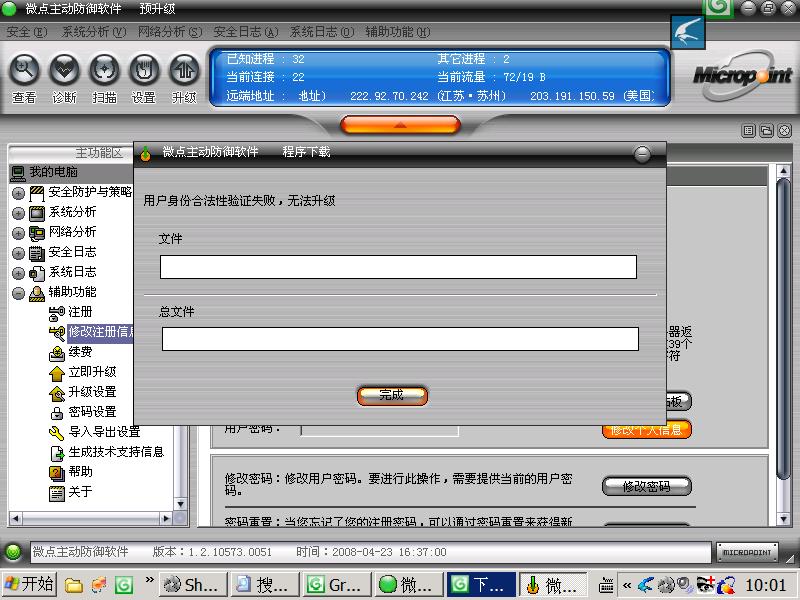The image size is (800, 600).
Task: Expand the 安全日志 tree node
Action: 18,254
